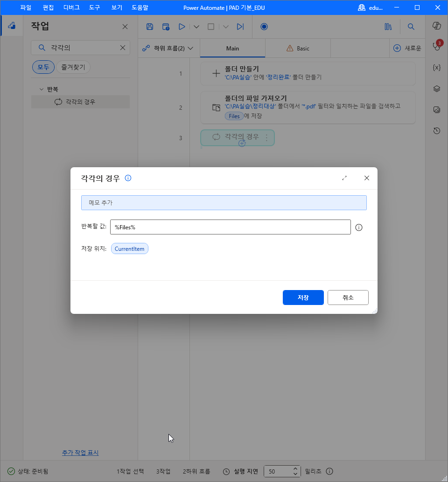Click the Files variable chip in step 2

pos(234,116)
